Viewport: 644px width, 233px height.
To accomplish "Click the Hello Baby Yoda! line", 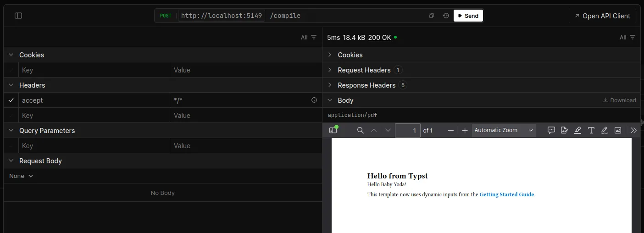I will point(387,184).
